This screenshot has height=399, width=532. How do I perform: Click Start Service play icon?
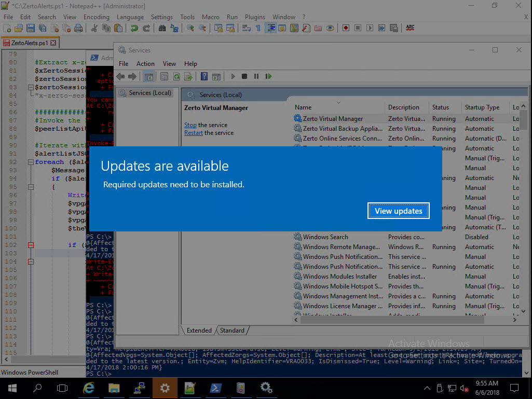click(233, 76)
